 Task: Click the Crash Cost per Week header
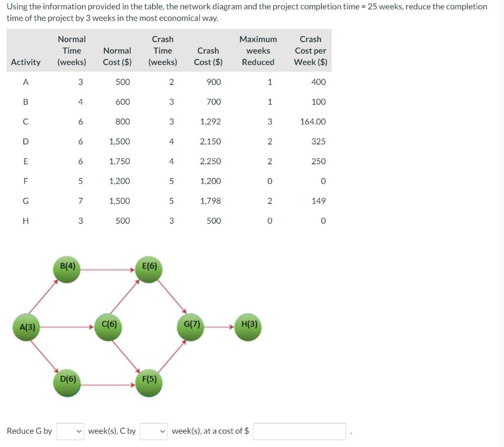coord(310,50)
